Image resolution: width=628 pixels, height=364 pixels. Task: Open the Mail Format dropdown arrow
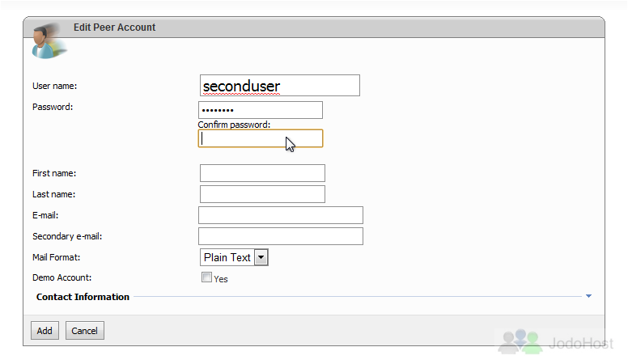[x=261, y=257]
